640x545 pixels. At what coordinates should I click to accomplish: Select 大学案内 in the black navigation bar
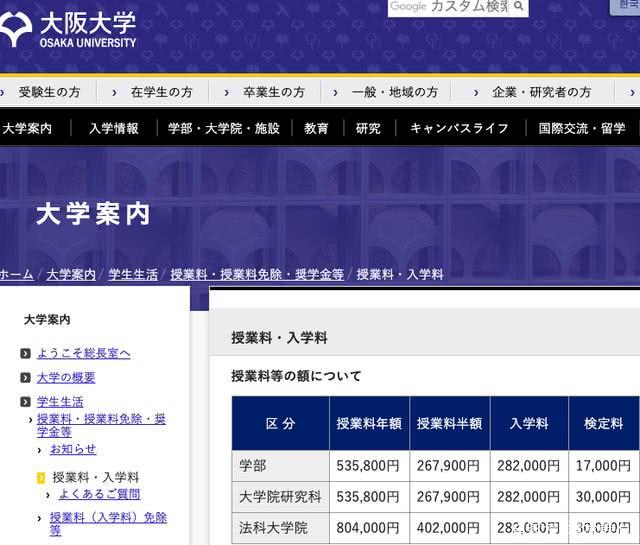(27, 129)
